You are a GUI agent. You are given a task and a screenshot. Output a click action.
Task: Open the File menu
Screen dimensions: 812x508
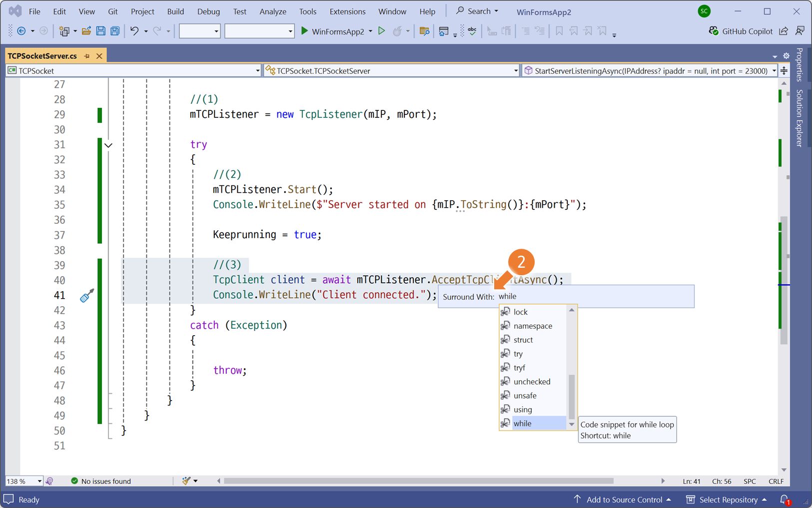click(34, 11)
